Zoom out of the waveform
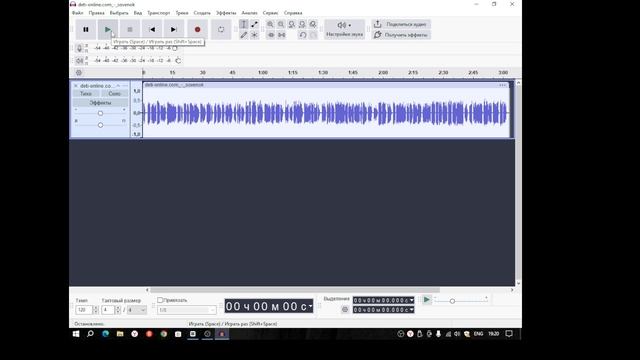This screenshot has height=360, width=640. point(281,24)
